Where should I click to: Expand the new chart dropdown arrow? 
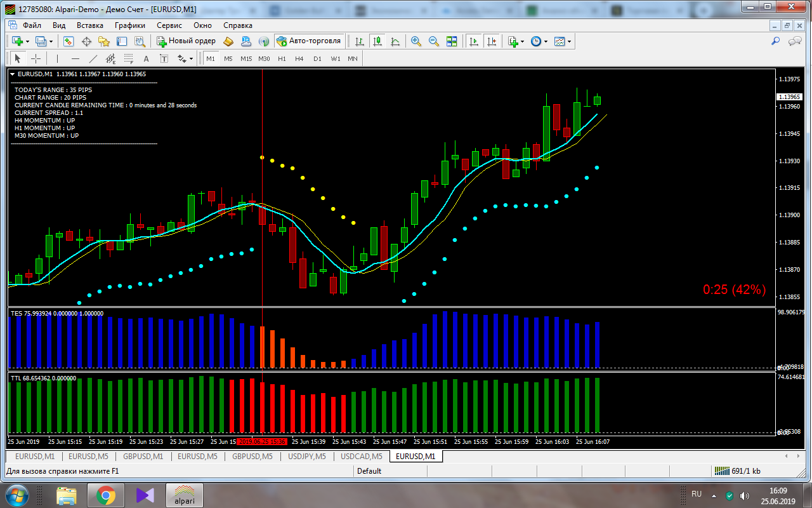27,41
